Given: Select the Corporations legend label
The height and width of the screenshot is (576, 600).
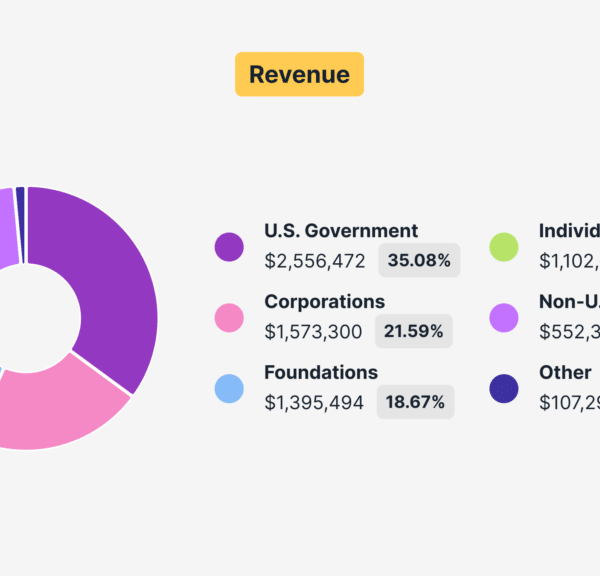Looking at the screenshot, I should coord(324,301).
